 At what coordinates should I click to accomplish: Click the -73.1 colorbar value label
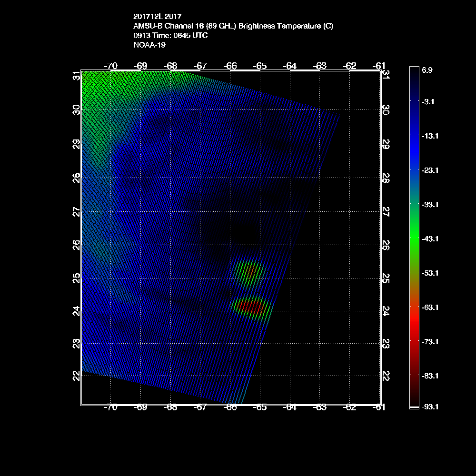tap(430, 341)
